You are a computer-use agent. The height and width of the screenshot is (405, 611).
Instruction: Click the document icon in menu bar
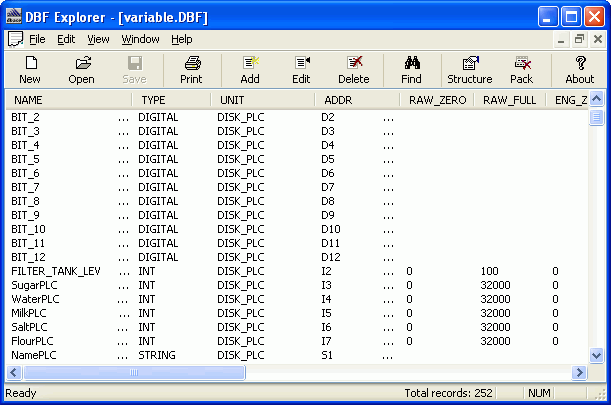click(16, 39)
